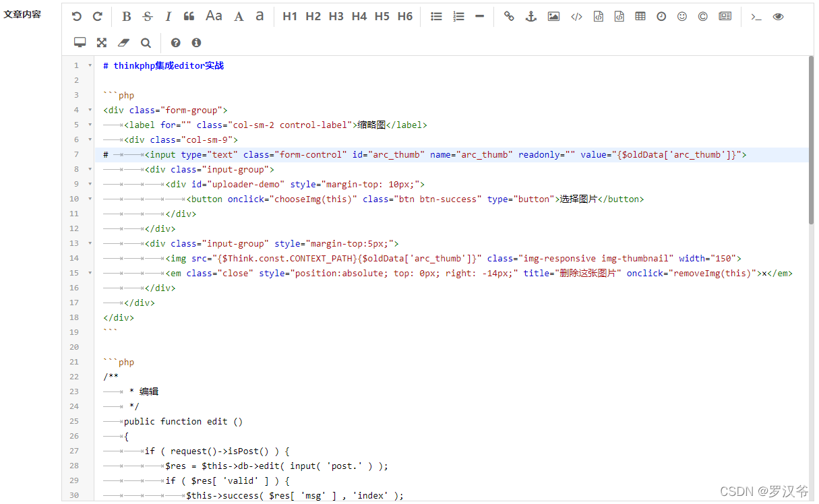Viewport: 819px width, 504px height.
Task: Insert an image via picture icon
Action: click(553, 16)
